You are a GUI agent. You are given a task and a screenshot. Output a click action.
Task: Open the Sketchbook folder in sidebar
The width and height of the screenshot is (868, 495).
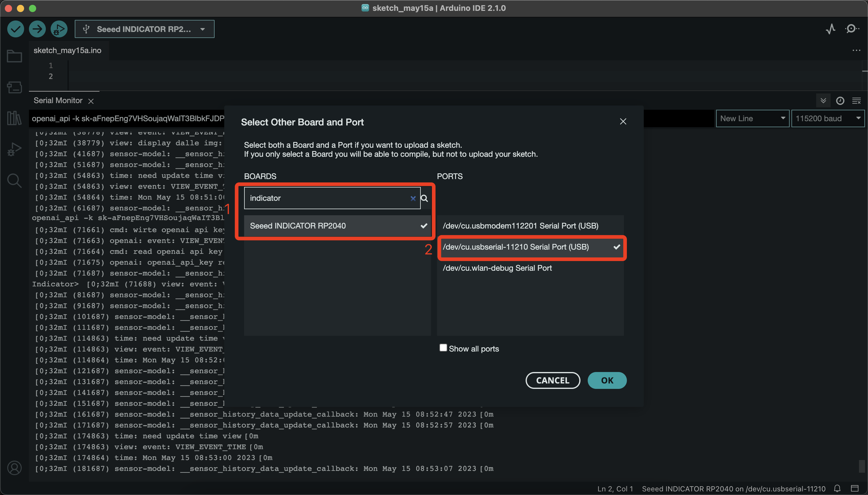[x=14, y=56]
